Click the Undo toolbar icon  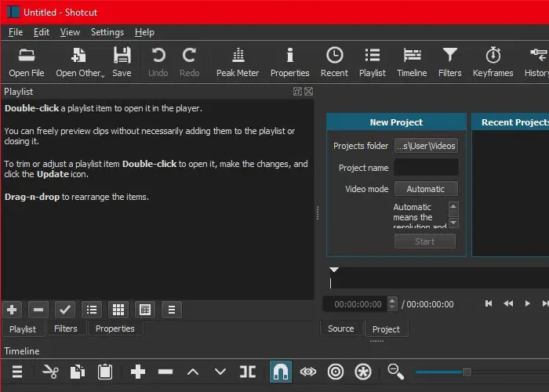(x=158, y=62)
